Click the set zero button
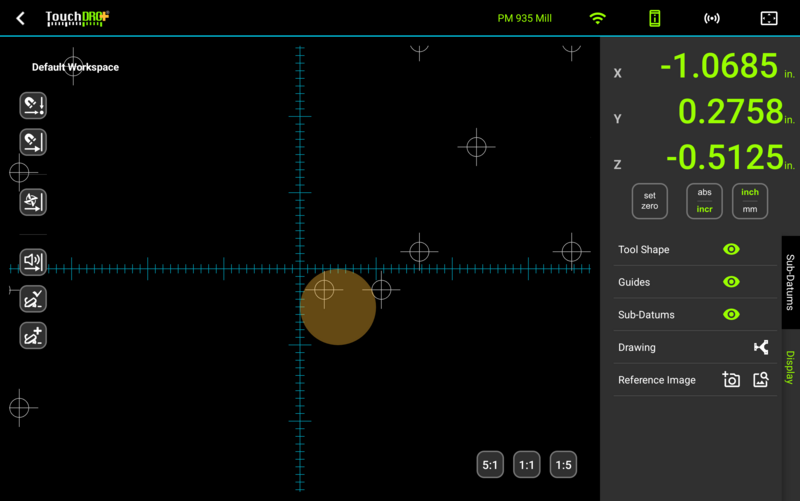 pyautogui.click(x=649, y=201)
